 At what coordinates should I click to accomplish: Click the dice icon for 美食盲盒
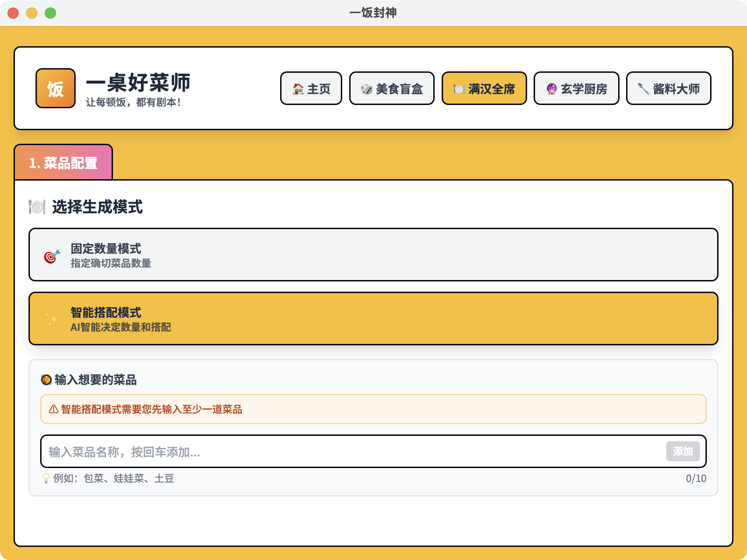coord(366,89)
